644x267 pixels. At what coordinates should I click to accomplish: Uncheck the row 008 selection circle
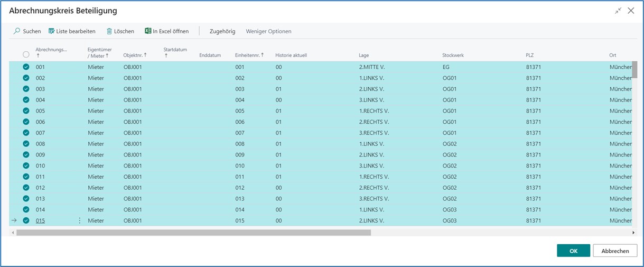pos(26,144)
